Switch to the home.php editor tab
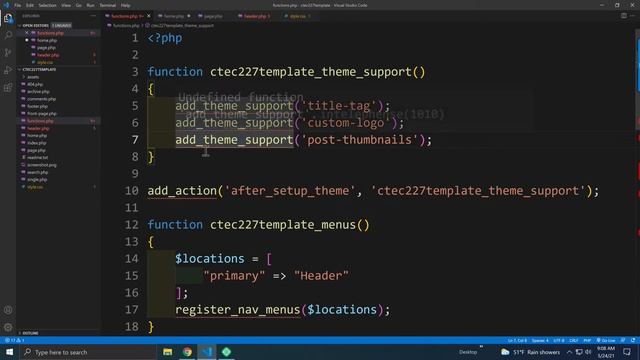This screenshot has height=360, width=640. (x=174, y=16)
